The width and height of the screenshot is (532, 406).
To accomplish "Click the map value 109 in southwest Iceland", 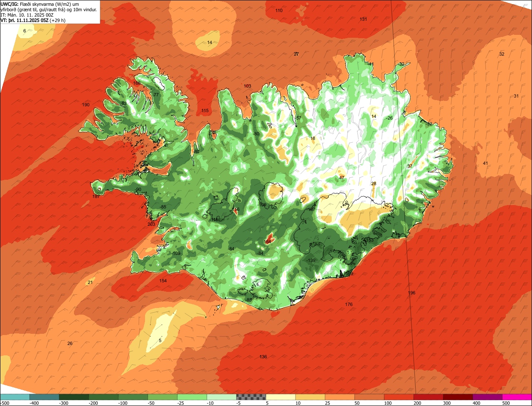I will 177,253.
